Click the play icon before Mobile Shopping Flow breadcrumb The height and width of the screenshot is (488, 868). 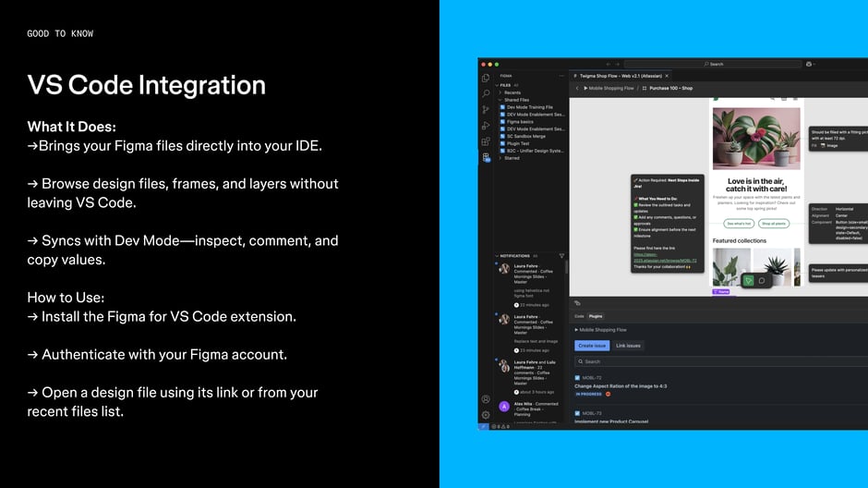click(x=585, y=88)
